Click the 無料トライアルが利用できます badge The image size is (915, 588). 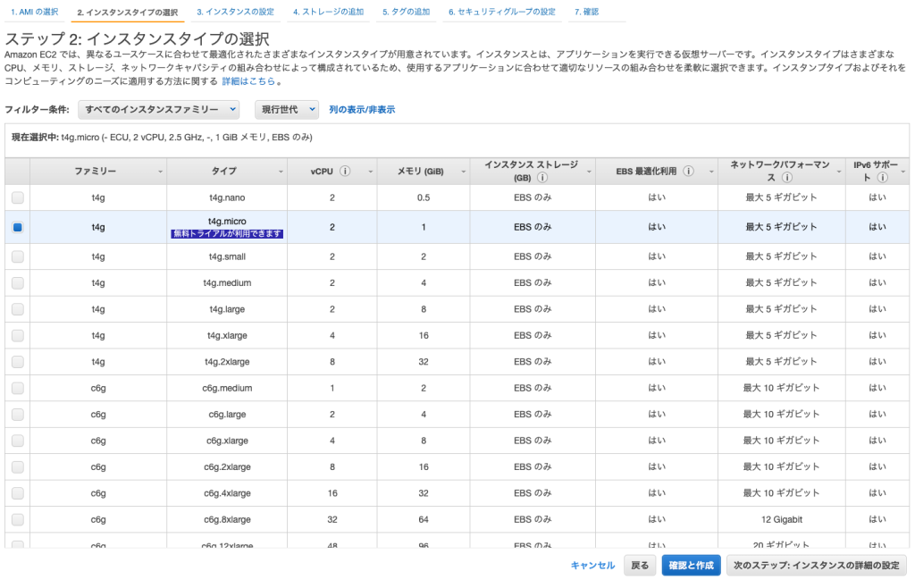[x=227, y=234]
